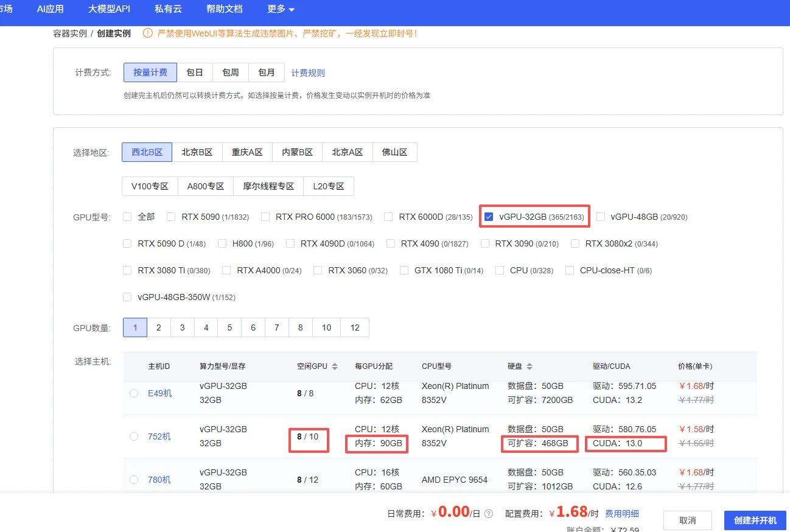Select region 北京A区
The width and height of the screenshot is (790, 532).
click(x=347, y=152)
